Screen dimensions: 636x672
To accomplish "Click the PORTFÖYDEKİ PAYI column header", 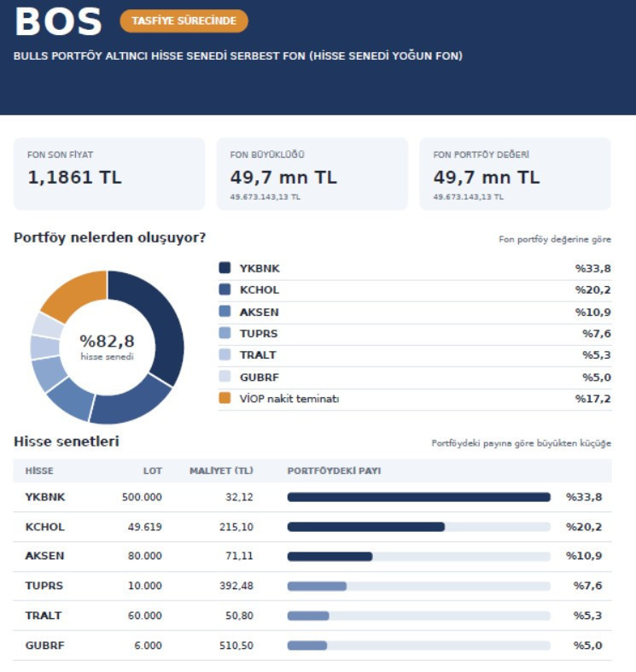I will 334,470.
